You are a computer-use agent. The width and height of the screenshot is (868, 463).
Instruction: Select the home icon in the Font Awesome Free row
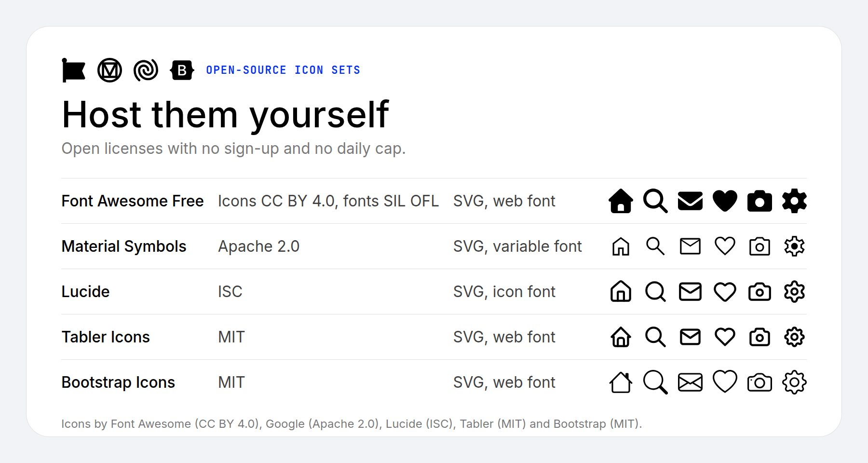[621, 201]
